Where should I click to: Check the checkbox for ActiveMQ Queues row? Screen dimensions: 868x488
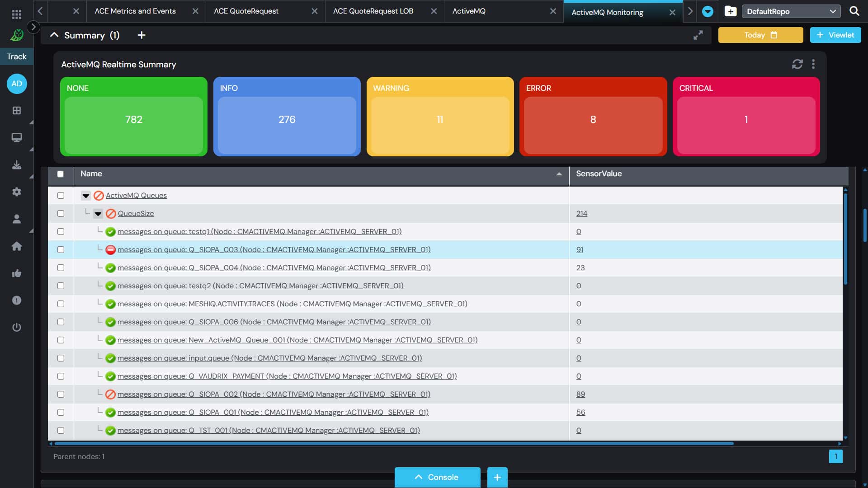[x=61, y=195]
